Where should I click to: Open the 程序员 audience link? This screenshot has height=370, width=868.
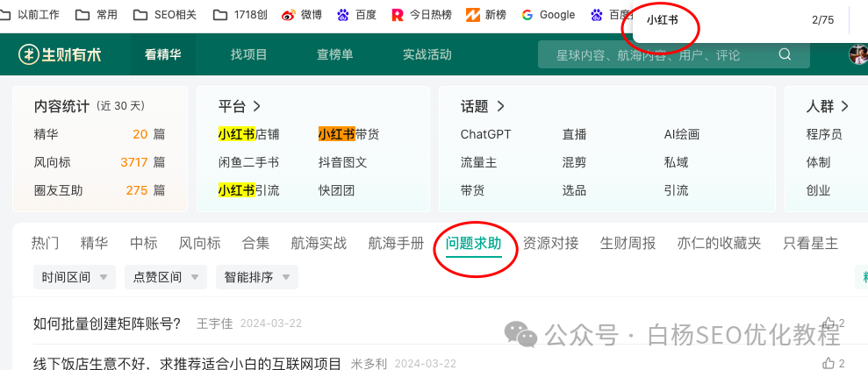(824, 134)
